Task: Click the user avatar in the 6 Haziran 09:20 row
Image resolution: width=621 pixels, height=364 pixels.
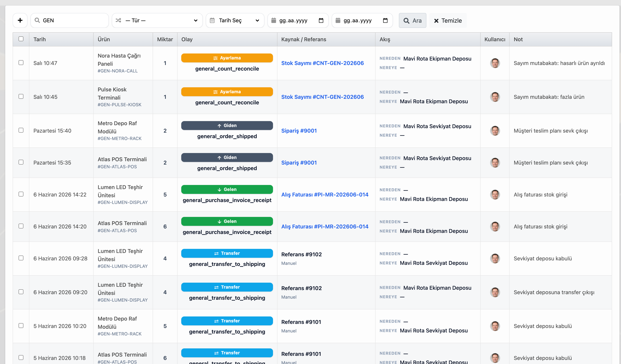Action: pyautogui.click(x=495, y=292)
